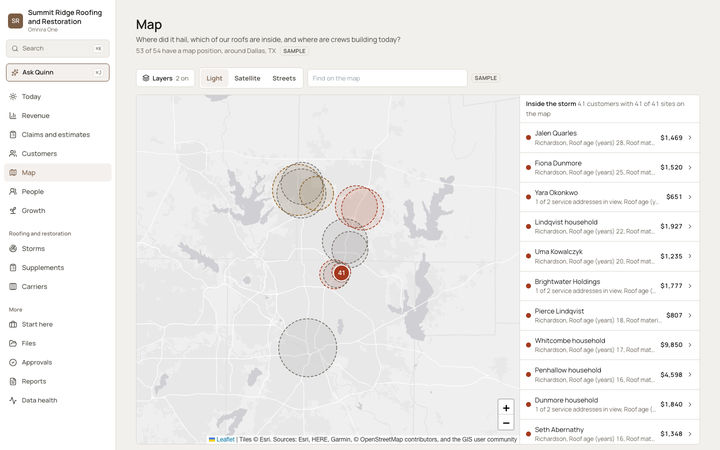
Task: Click the red dot beside Whitcombe household
Action: point(529,345)
